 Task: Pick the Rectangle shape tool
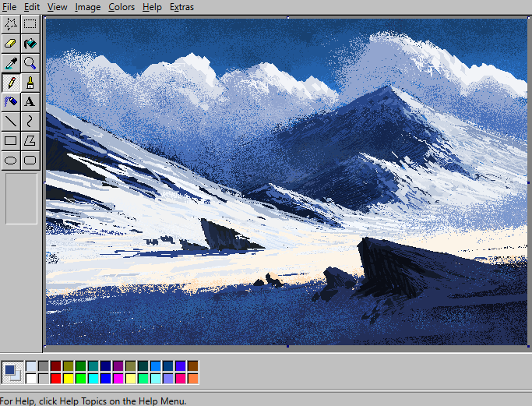[11, 140]
